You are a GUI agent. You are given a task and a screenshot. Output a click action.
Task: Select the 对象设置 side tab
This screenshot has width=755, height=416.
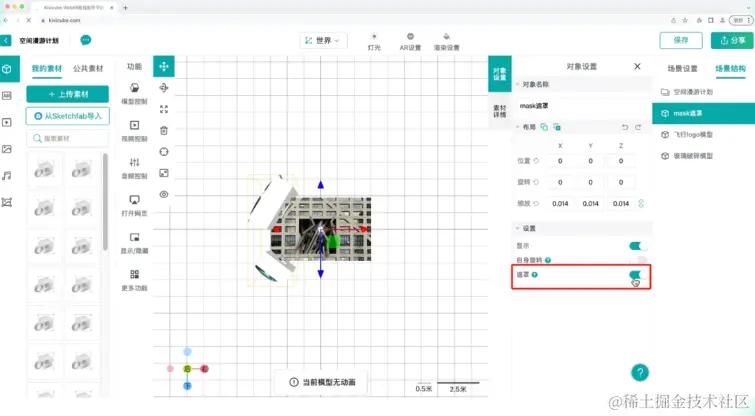point(500,74)
